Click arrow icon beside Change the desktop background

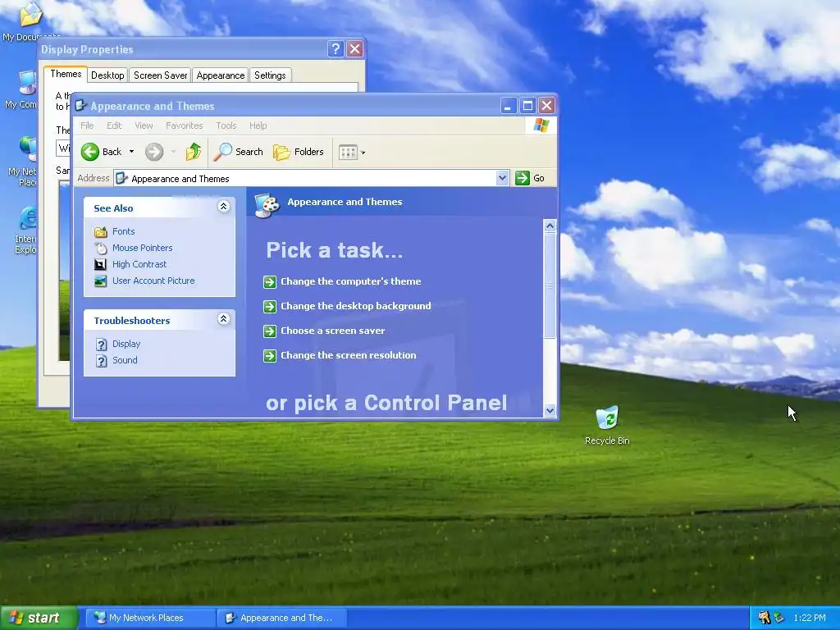coord(270,307)
